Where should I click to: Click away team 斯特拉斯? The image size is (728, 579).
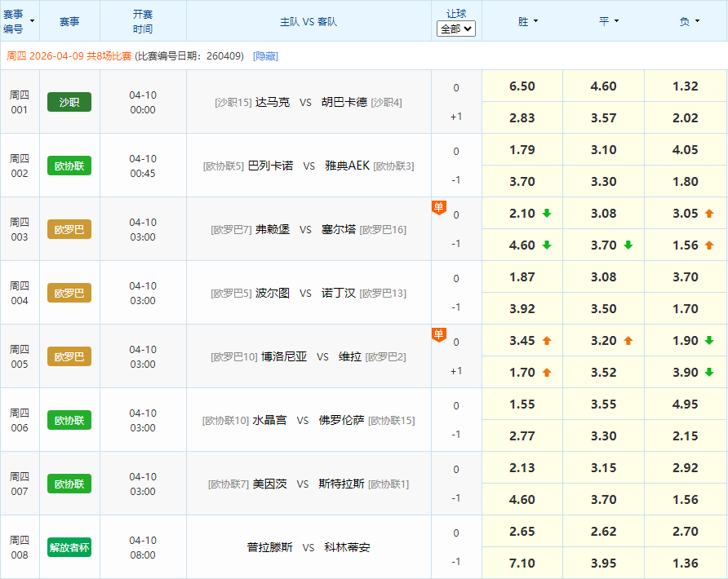342,484
